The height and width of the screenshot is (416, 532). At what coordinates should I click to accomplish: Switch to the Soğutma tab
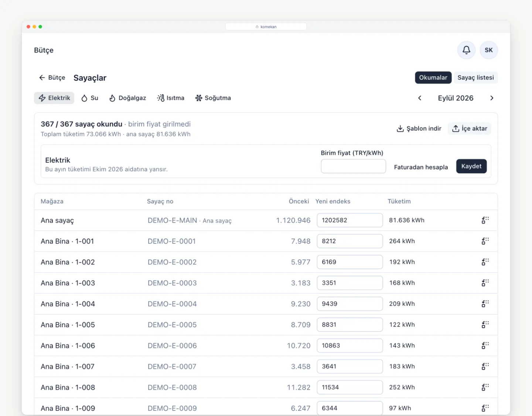[x=213, y=98]
